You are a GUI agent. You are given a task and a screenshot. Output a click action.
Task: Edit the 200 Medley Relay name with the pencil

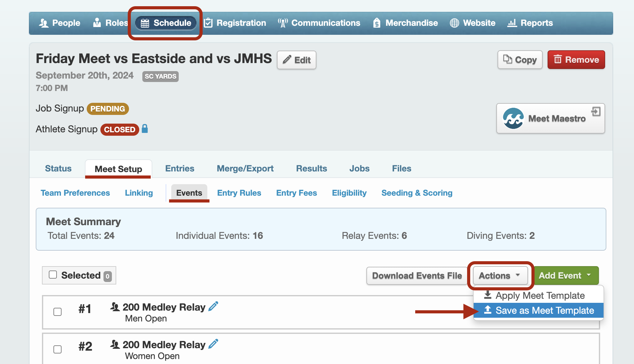pos(213,306)
